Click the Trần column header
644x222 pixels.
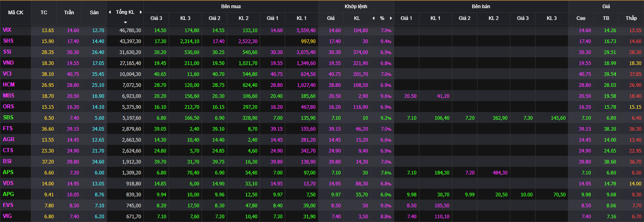[x=69, y=12]
